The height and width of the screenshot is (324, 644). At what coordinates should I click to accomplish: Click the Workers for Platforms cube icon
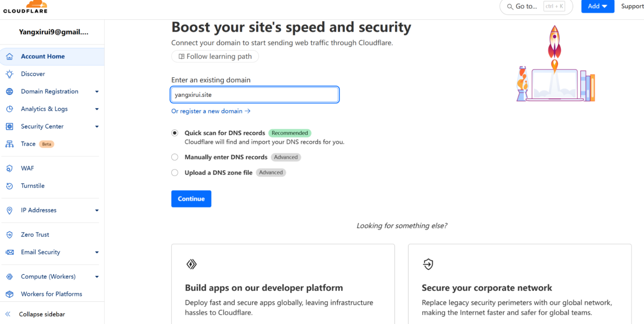pyautogui.click(x=9, y=294)
